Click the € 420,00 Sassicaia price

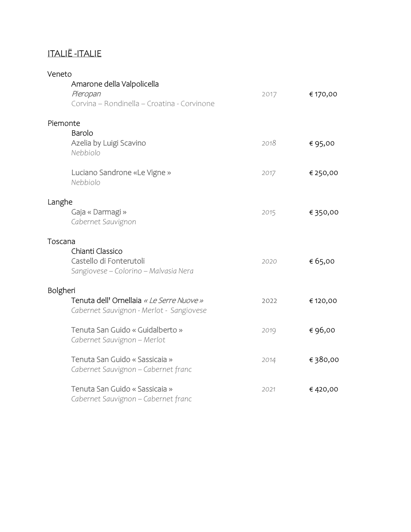[323, 389]
